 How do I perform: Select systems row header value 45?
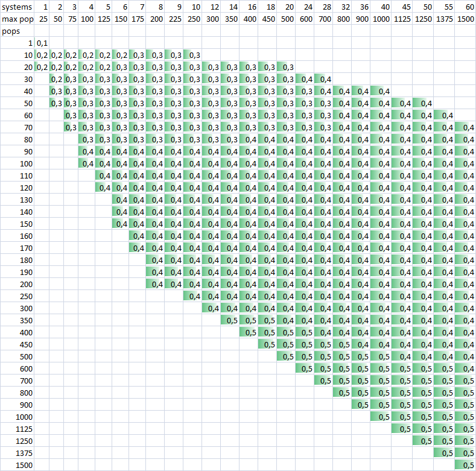pos(402,7)
